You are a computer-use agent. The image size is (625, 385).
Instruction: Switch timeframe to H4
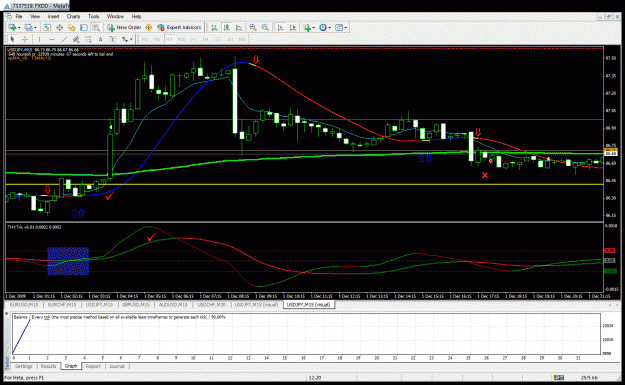coord(206,39)
